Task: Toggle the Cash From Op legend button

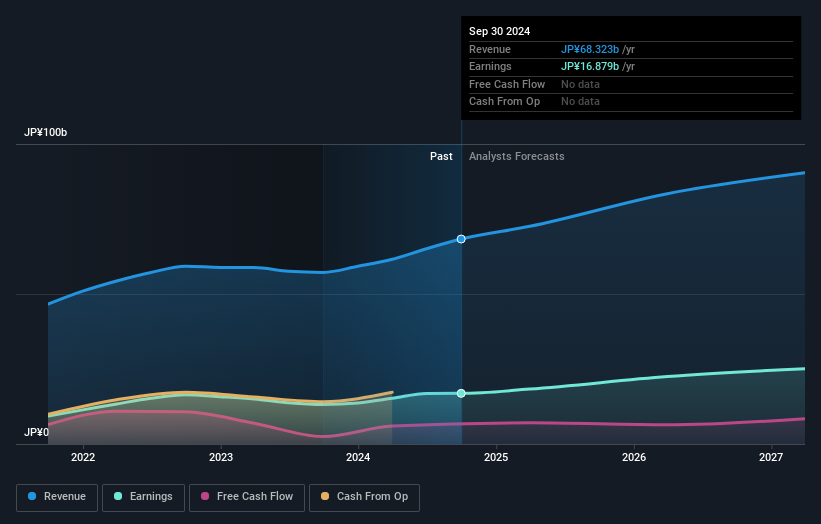Action: [x=364, y=497]
